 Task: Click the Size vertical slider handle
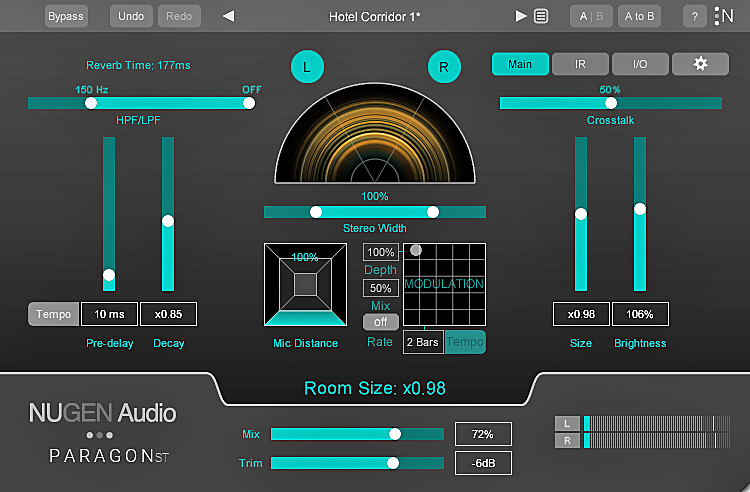[x=581, y=214]
